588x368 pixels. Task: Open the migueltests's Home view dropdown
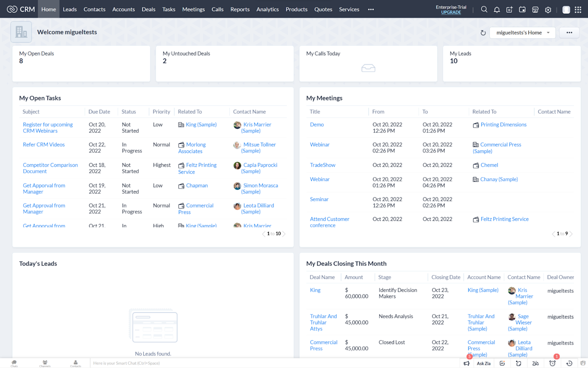tap(522, 33)
